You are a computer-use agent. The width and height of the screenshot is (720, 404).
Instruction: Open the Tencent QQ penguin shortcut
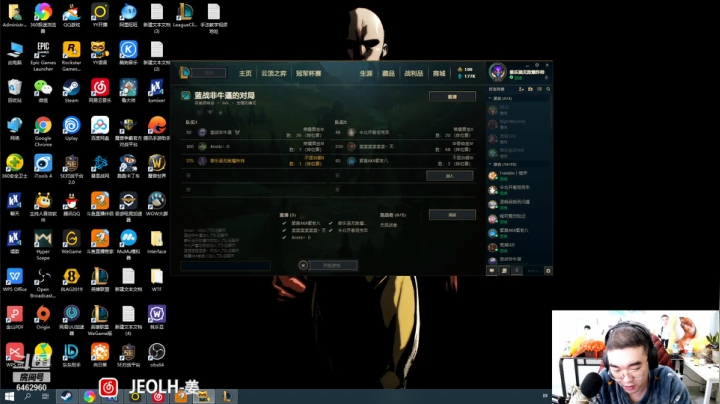point(71,203)
